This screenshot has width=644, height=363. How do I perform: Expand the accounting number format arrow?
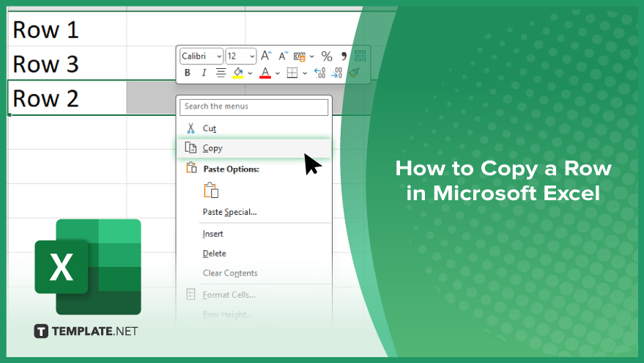[311, 56]
